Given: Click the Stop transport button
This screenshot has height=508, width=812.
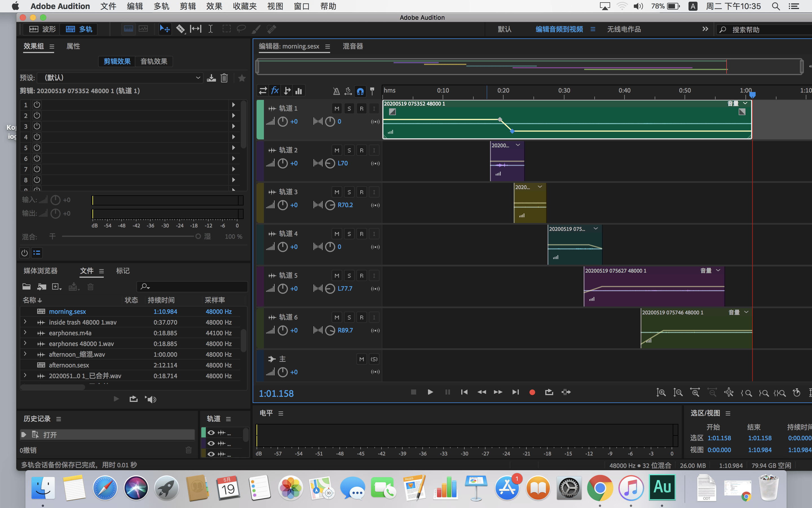Looking at the screenshot, I should click(413, 392).
